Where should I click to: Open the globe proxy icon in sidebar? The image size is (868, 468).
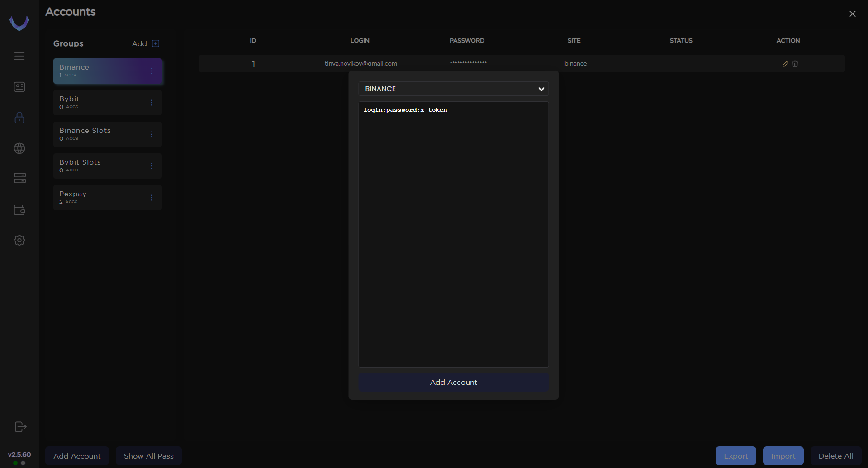[x=19, y=148]
